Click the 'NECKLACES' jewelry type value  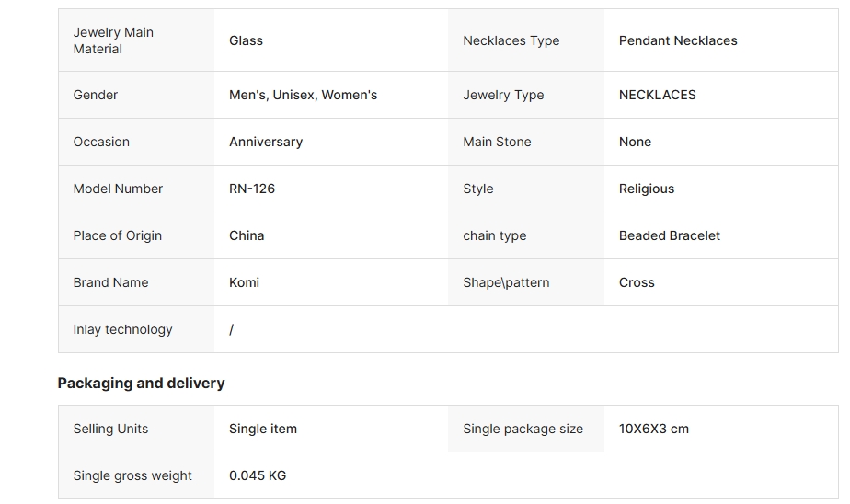click(x=657, y=95)
